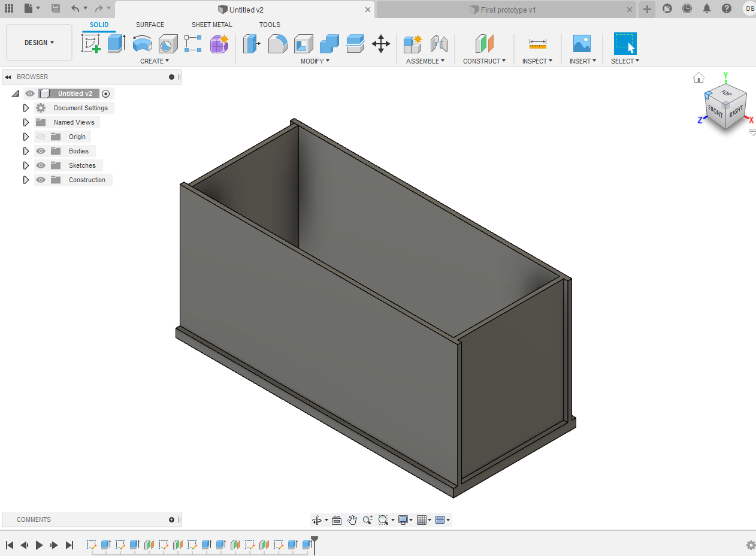Select the Move/Copy tool
Image resolution: width=756 pixels, height=556 pixels.
381,44
